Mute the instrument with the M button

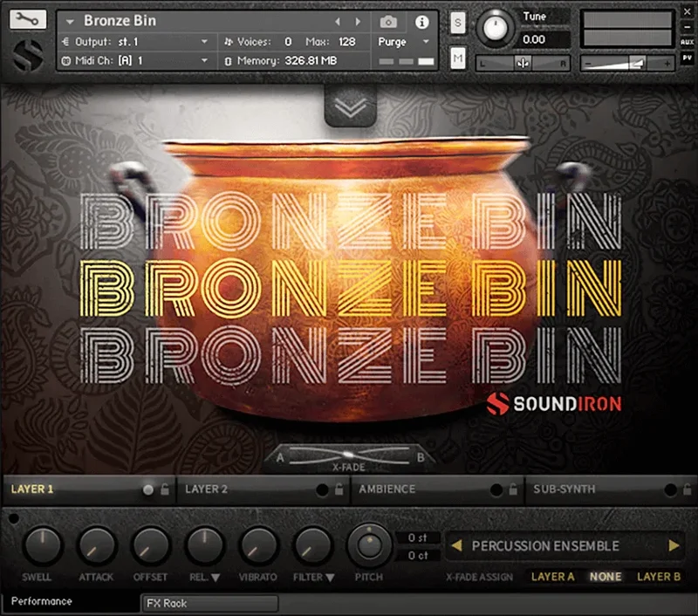click(457, 58)
